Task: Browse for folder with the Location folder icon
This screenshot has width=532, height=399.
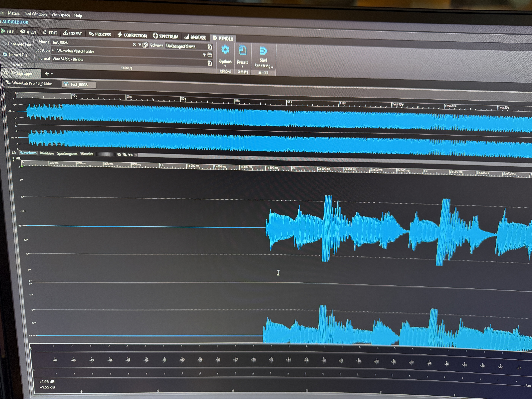Action: click(x=210, y=55)
